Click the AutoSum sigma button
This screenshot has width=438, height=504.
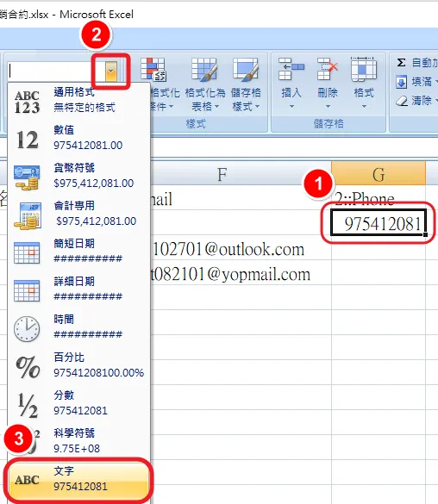[401, 62]
